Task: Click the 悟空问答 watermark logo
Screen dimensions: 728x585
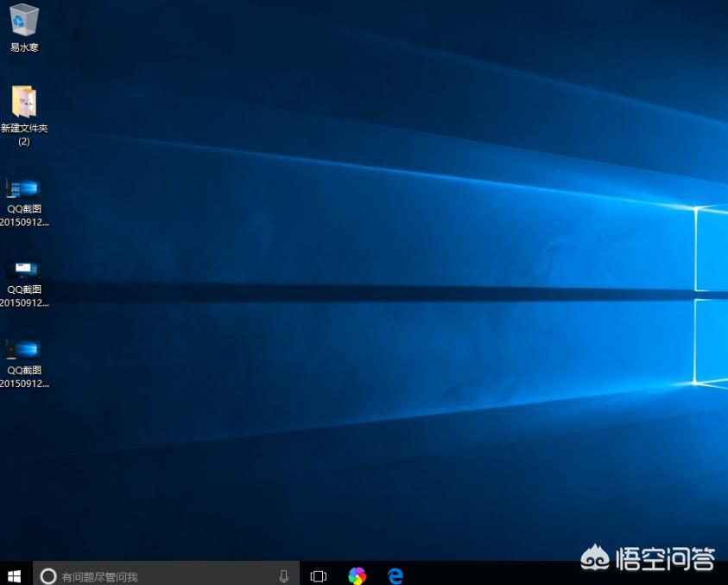Action: pos(649,559)
